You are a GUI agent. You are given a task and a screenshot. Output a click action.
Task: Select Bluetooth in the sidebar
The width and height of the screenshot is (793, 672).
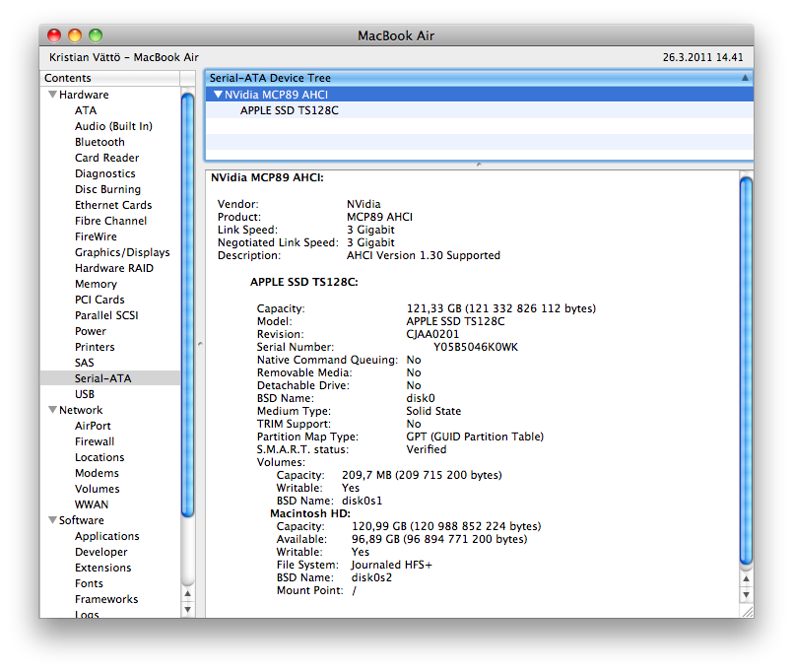[99, 142]
